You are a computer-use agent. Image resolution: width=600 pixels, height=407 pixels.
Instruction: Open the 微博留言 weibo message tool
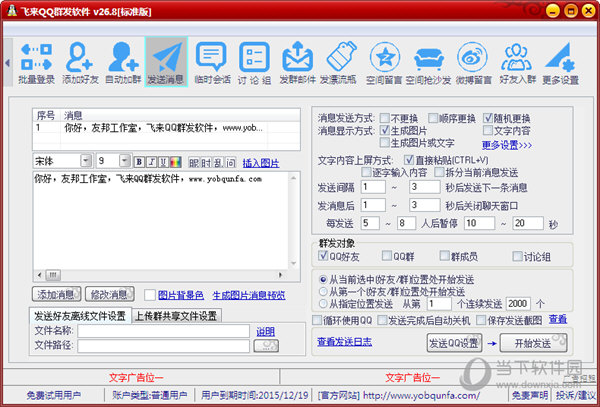point(473,63)
